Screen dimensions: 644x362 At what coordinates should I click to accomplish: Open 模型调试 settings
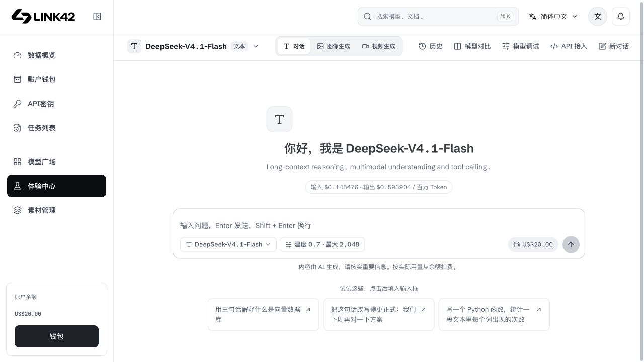point(521,46)
